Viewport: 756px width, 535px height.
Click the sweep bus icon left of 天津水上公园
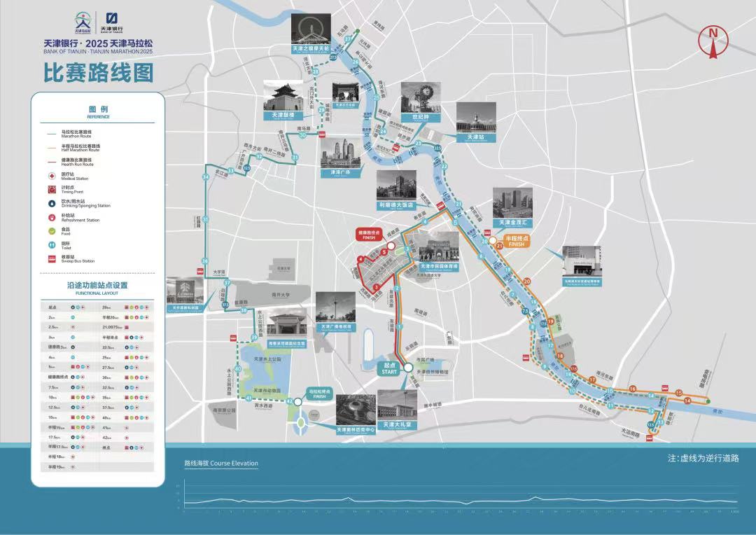232,338
